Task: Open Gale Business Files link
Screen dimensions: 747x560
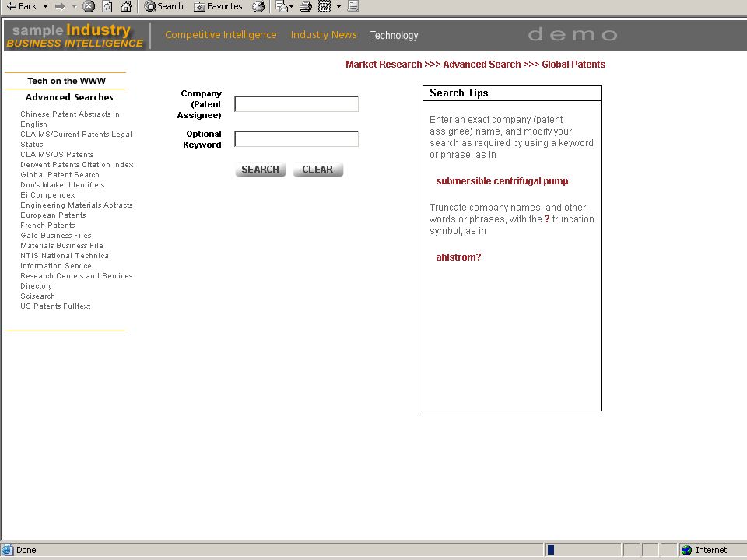Action: point(56,235)
